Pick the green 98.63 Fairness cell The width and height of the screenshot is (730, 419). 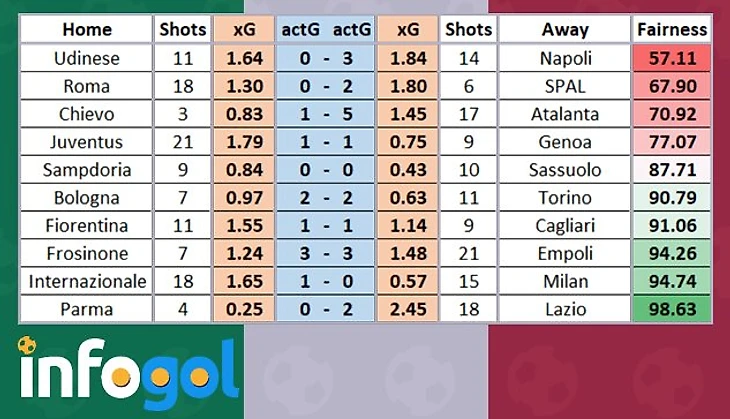(x=672, y=310)
